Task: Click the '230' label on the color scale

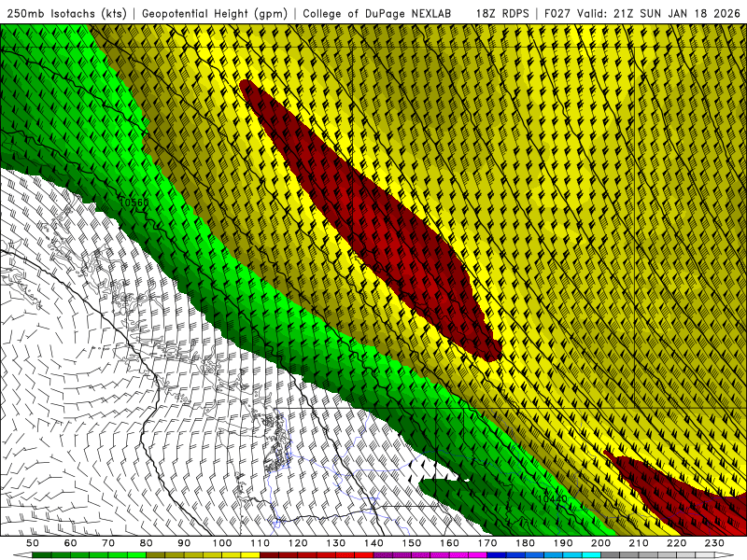Action: point(714,543)
